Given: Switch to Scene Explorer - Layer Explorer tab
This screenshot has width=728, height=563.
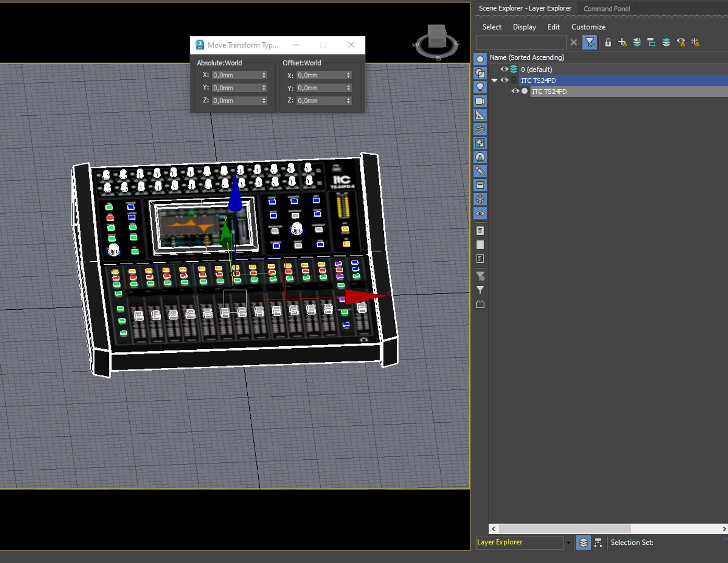Looking at the screenshot, I should 525,8.
